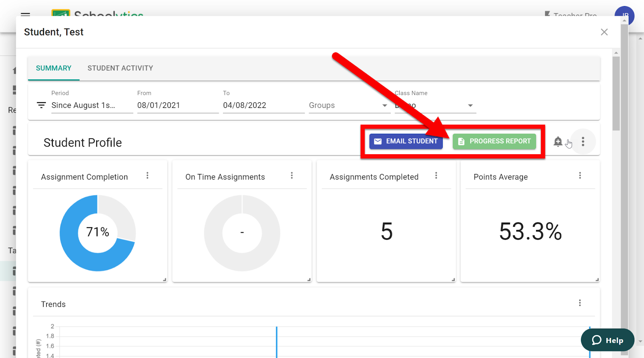The height and width of the screenshot is (358, 644).
Task: Open Assignment Completion card options
Action: tap(147, 176)
